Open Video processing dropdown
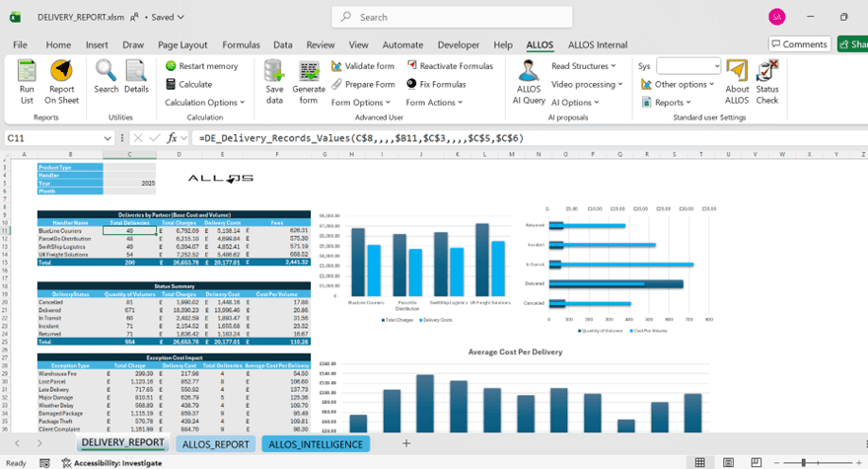868x469 pixels. tap(587, 84)
